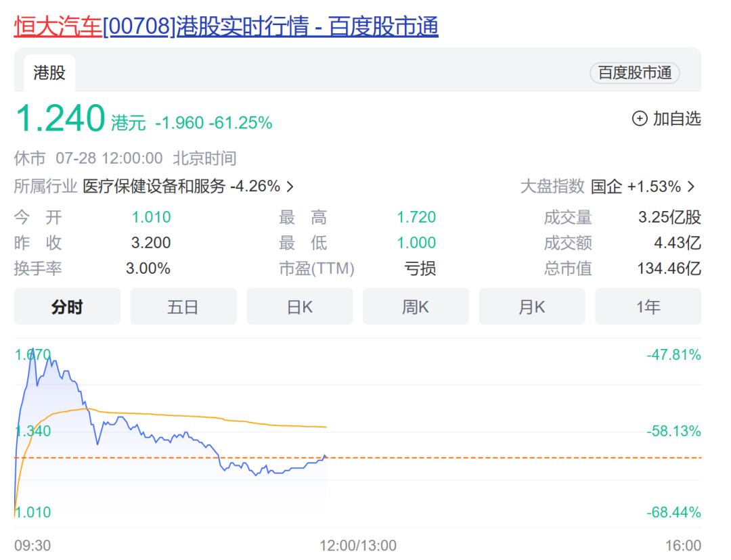Click the chart axis label -47.81%
The image size is (731, 560).
tap(673, 355)
